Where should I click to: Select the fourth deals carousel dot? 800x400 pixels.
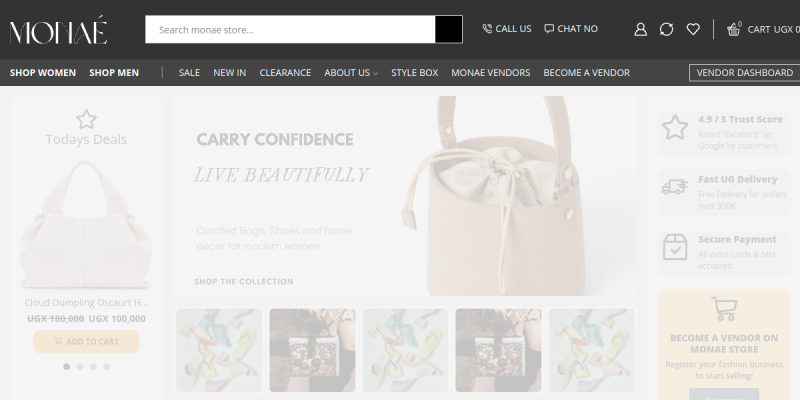[106, 366]
